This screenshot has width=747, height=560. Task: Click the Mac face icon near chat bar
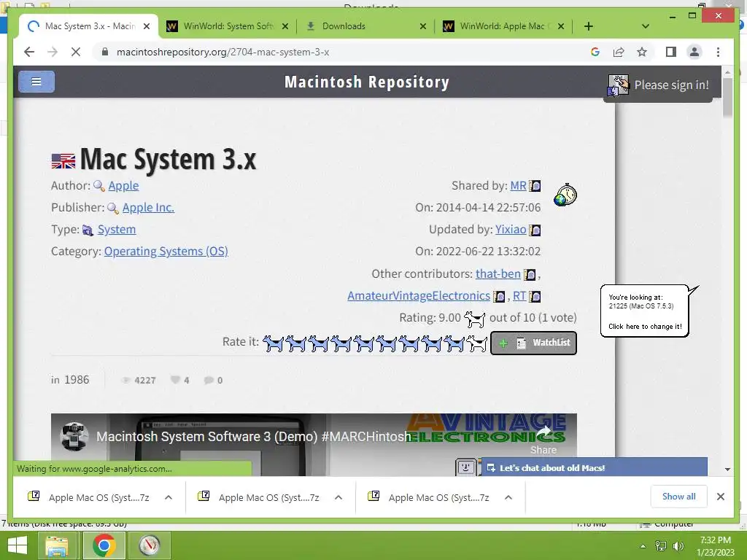click(466, 467)
